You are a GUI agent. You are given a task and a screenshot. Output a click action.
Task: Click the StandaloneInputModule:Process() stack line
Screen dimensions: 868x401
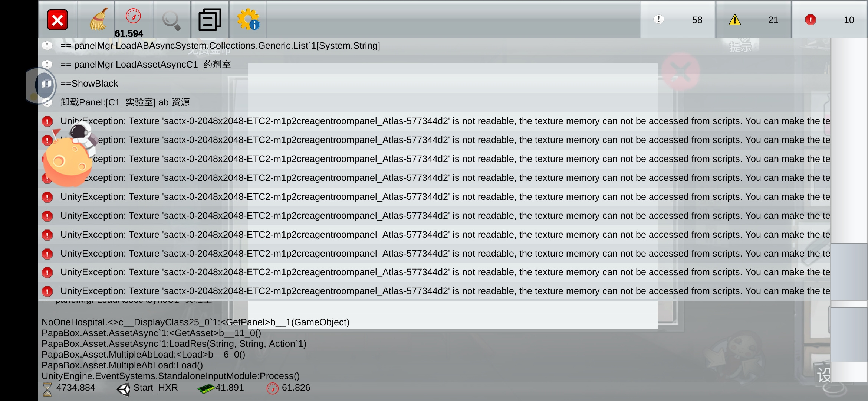[171, 376]
